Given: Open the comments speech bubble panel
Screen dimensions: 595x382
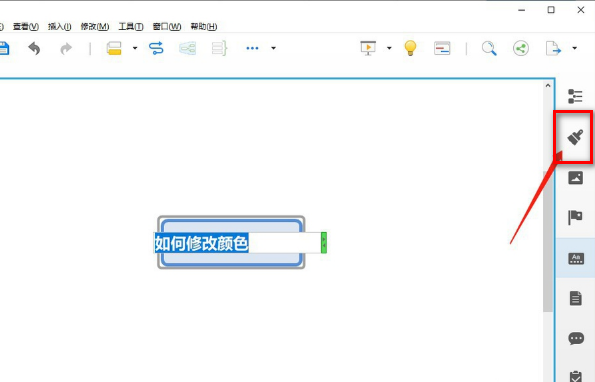Looking at the screenshot, I should pyautogui.click(x=576, y=338).
